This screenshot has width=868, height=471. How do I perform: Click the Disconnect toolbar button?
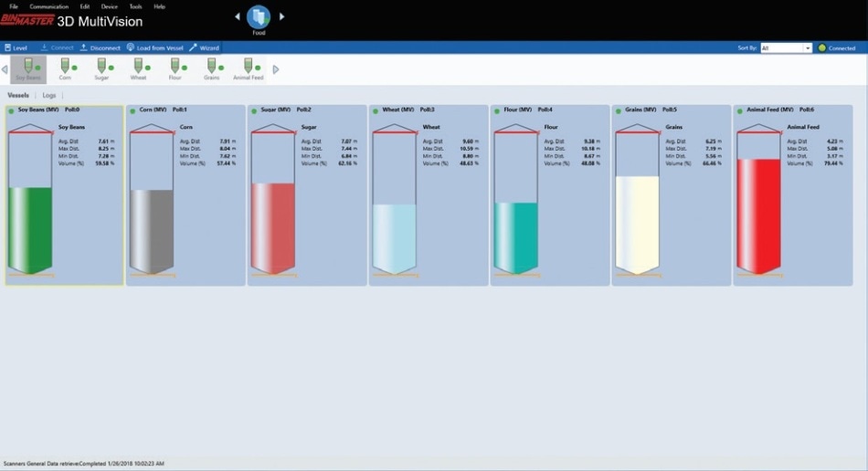[x=100, y=47]
